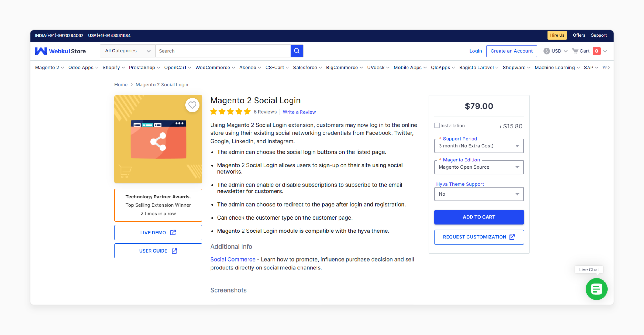Open the SAP menu
Image resolution: width=644 pixels, height=335 pixels.
591,68
